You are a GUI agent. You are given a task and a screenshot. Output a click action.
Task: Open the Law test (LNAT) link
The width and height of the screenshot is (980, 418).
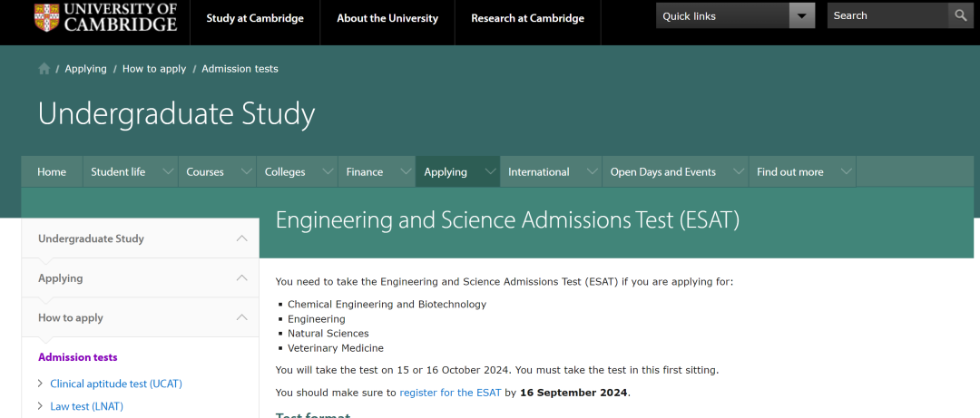point(87,406)
